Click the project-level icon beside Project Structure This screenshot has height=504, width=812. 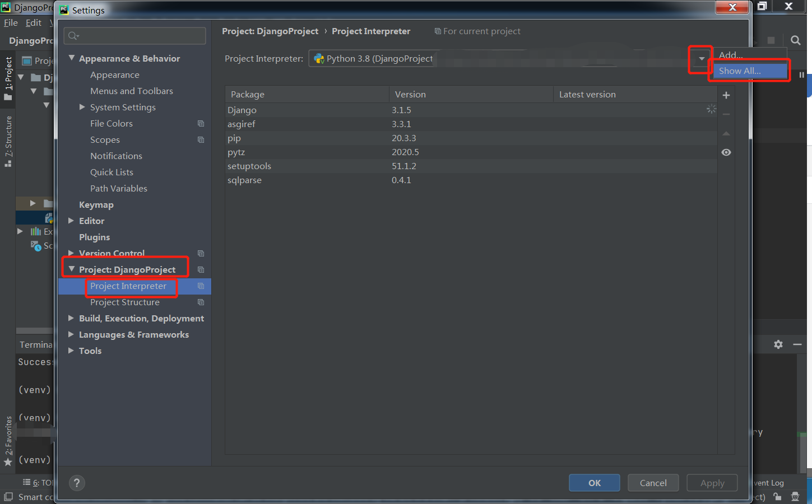[x=201, y=302]
